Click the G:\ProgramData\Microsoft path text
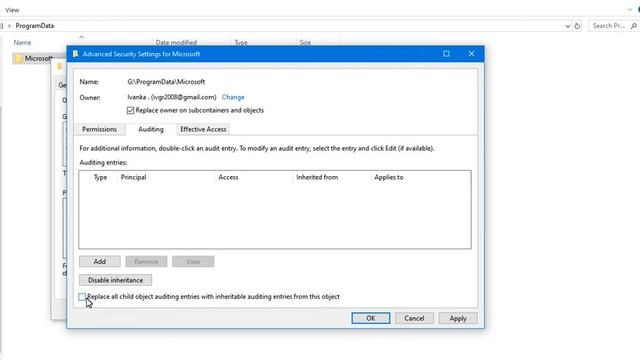The width and height of the screenshot is (640, 360). pos(166,82)
